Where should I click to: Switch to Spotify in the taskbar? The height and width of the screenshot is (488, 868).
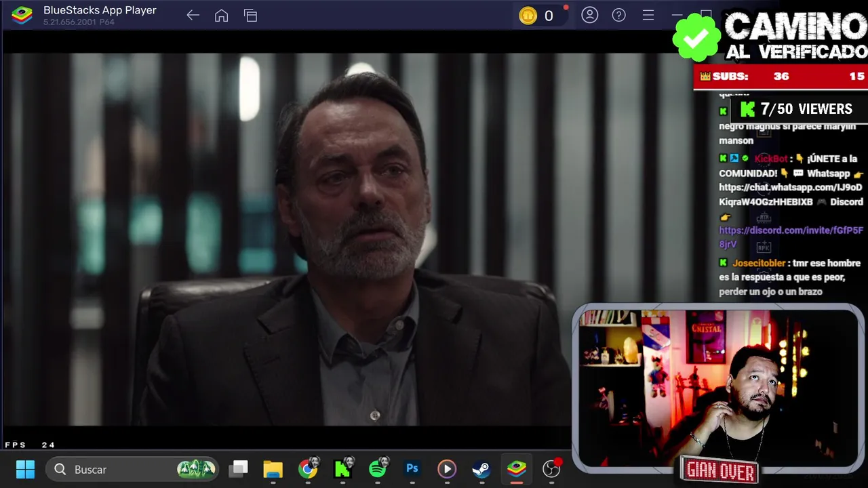click(x=378, y=468)
